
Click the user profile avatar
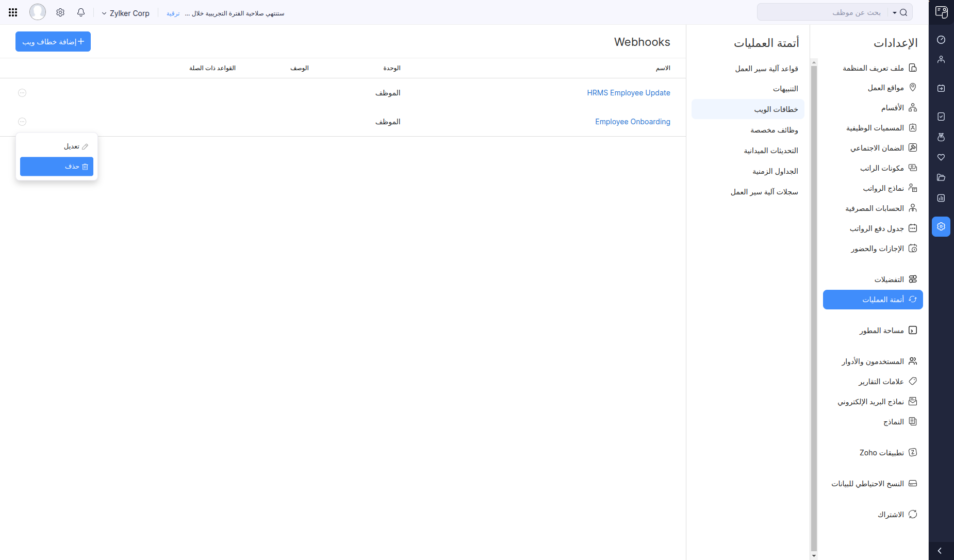pyautogui.click(x=37, y=12)
